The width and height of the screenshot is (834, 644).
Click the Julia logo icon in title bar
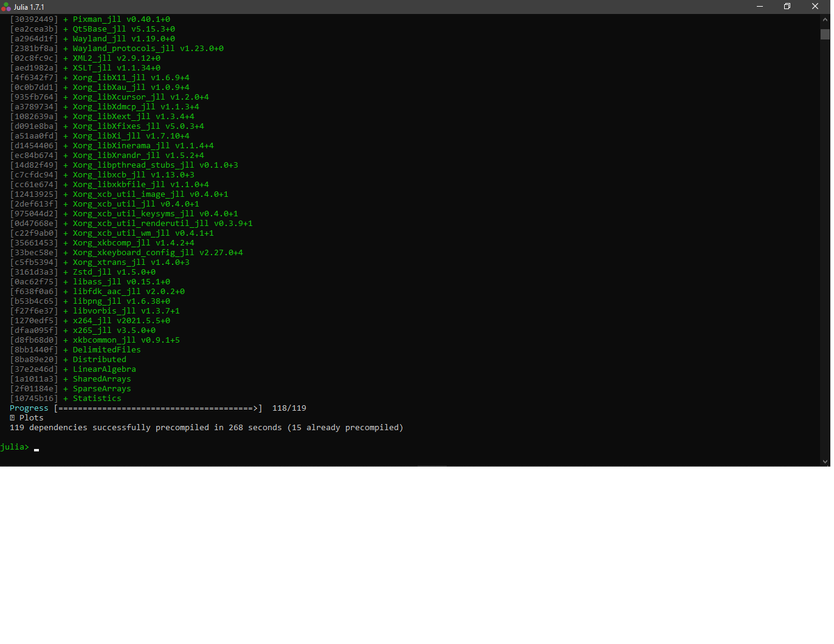point(6,7)
